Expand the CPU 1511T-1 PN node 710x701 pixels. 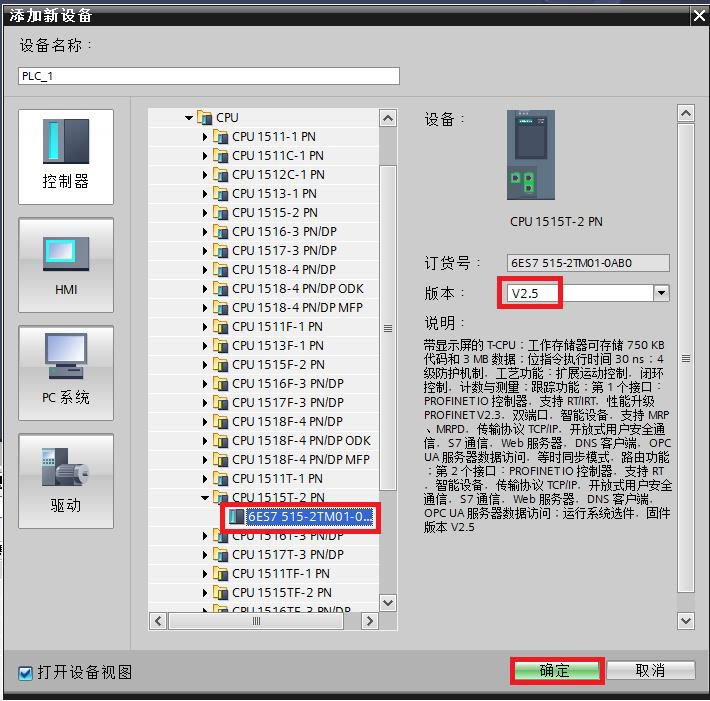[205, 479]
